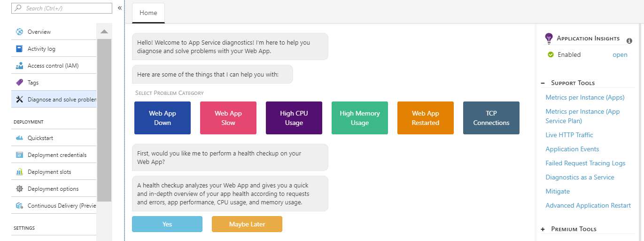
Task: Click the Deployment options gear icon
Action: [19, 189]
